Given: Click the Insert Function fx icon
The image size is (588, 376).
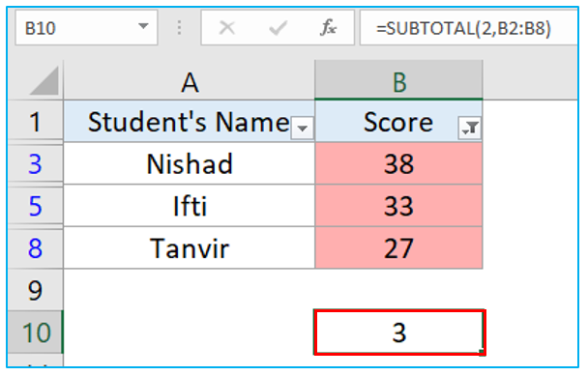Looking at the screenshot, I should point(328,28).
